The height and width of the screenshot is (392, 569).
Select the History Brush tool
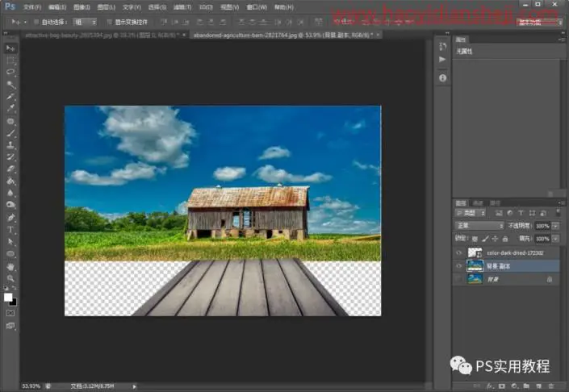click(x=10, y=156)
